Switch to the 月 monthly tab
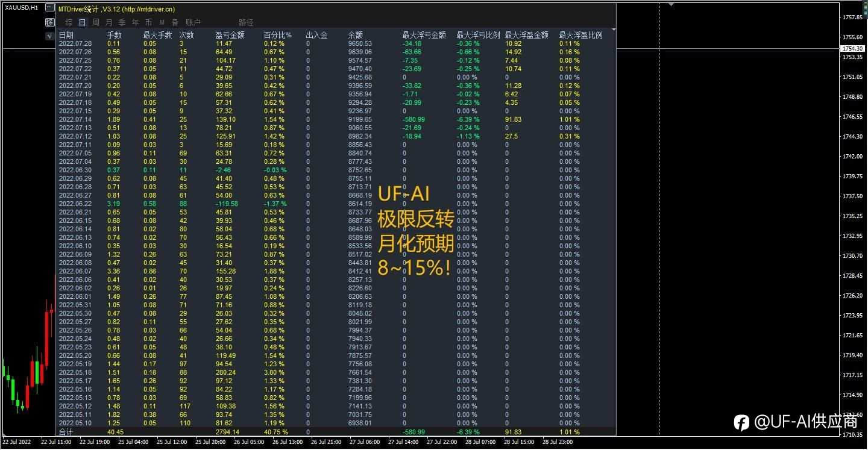Image resolution: width=868 pixels, height=450 pixels. pyautogui.click(x=109, y=22)
